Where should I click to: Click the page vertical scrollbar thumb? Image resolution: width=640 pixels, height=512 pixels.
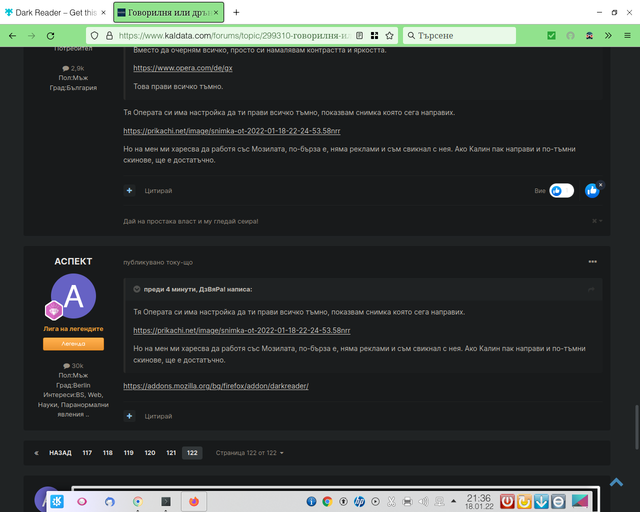pos(636,427)
